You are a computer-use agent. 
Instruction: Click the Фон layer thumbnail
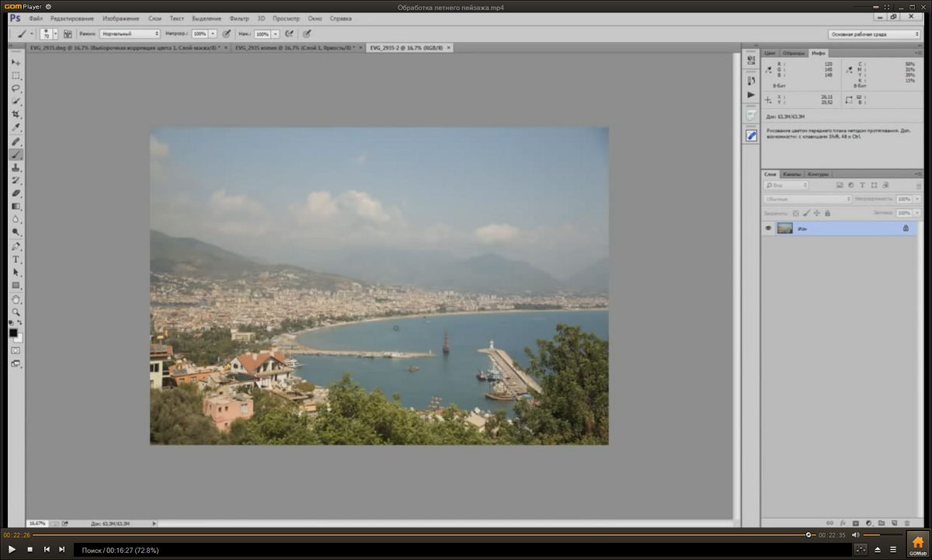coord(784,228)
